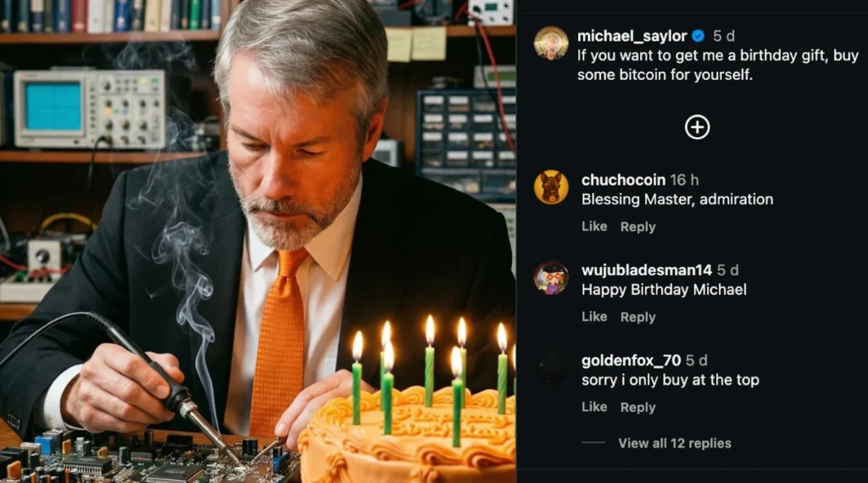Open wujubladesman14's profile avatar

click(551, 278)
